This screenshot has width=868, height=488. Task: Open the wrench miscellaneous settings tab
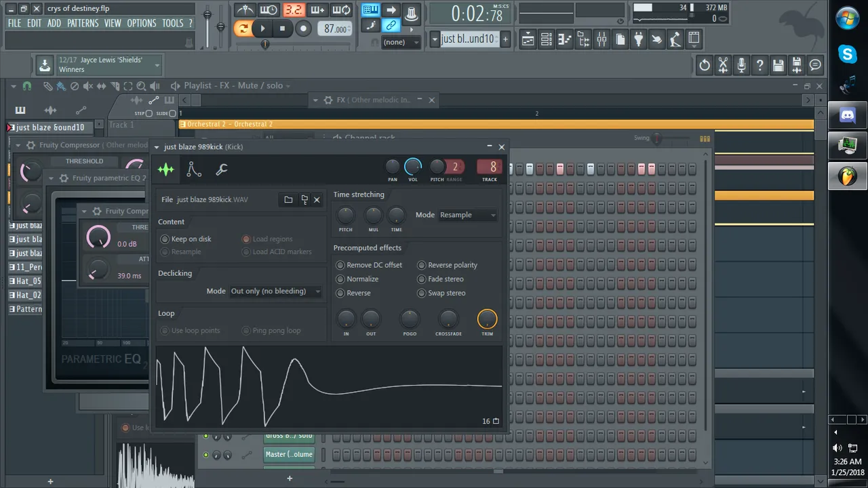(x=221, y=169)
